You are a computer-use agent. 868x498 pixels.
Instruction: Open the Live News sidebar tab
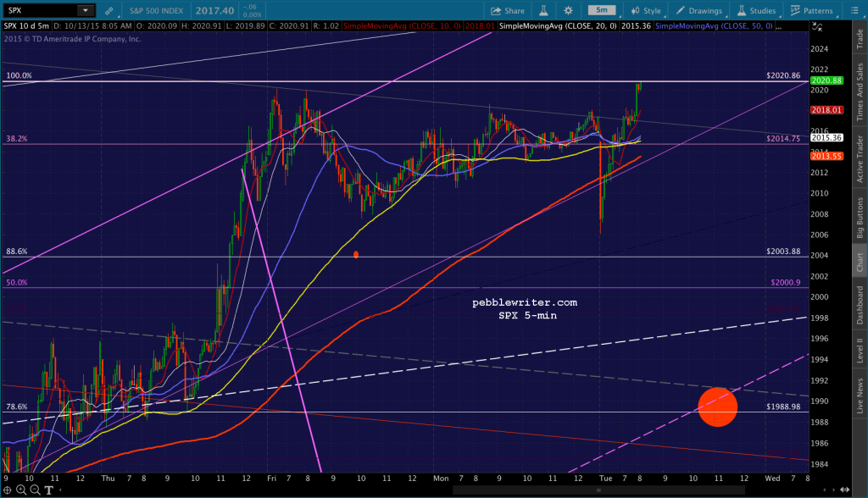pyautogui.click(x=860, y=395)
